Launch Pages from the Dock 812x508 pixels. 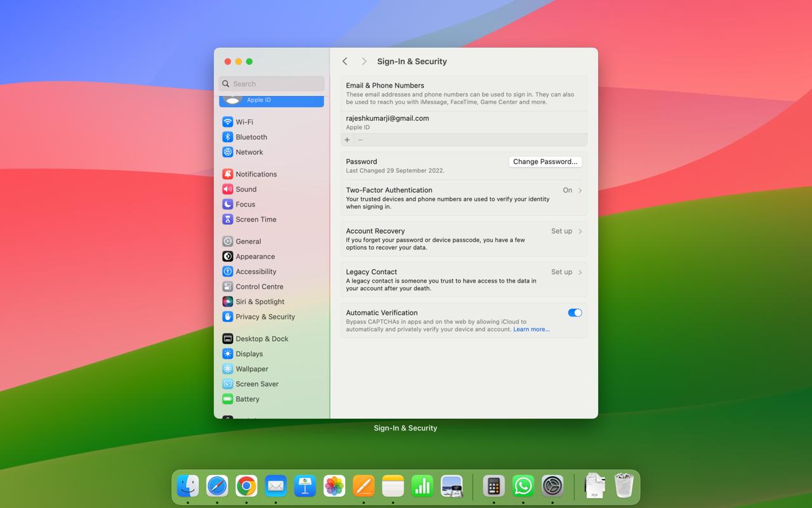coord(363,486)
